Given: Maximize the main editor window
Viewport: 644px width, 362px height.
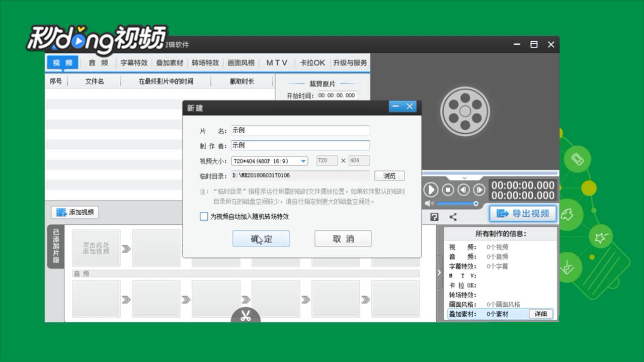Looking at the screenshot, I should tap(534, 44).
